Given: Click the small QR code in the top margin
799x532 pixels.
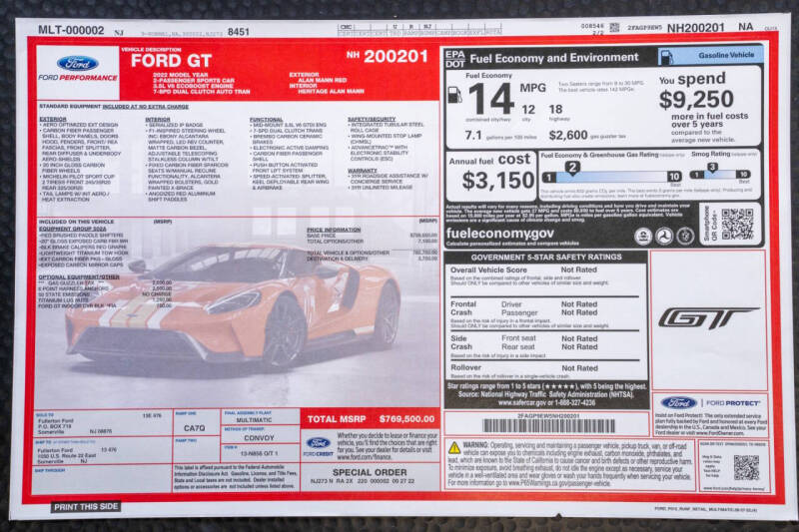Looking at the screenshot, I should [614, 28].
